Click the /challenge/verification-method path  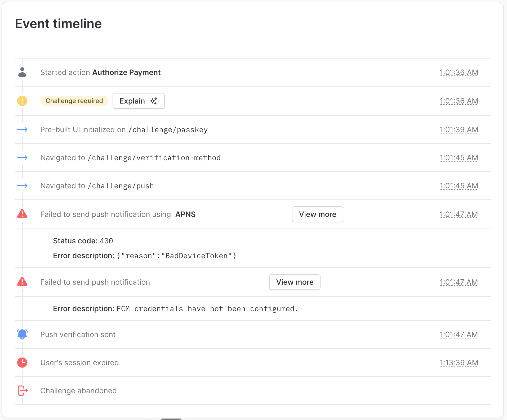coord(154,158)
